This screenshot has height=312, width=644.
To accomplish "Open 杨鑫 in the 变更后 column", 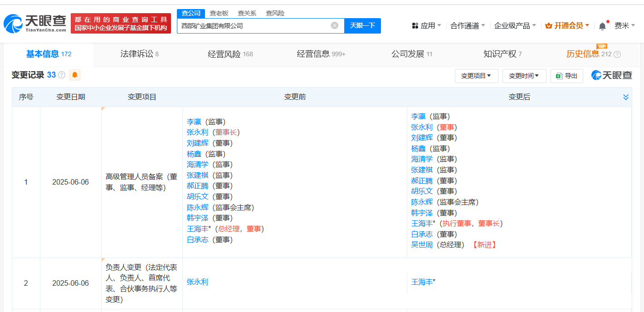I will (419, 148).
